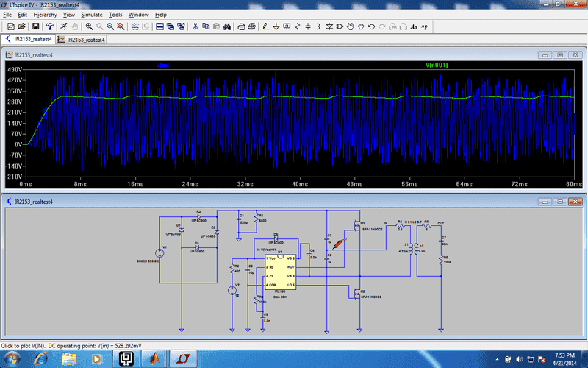Place a Resistor component
The width and height of the screenshot is (588, 368).
(x=298, y=26)
